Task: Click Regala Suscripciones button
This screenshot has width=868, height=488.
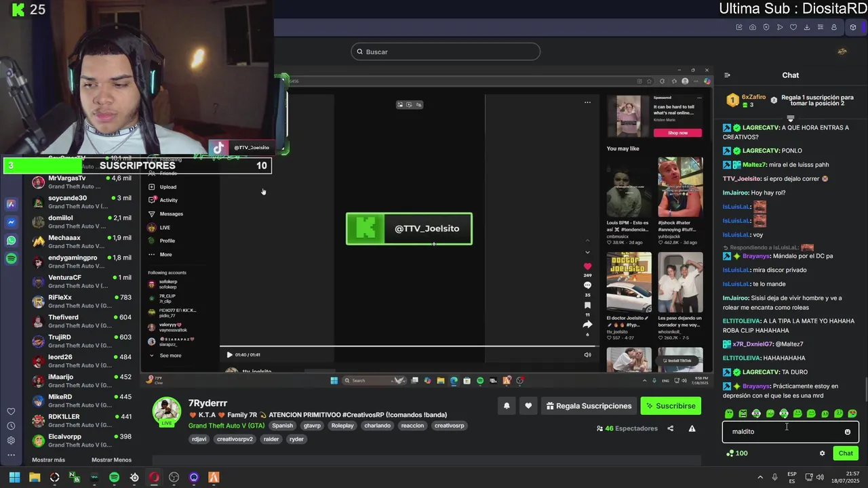Action: tap(587, 406)
